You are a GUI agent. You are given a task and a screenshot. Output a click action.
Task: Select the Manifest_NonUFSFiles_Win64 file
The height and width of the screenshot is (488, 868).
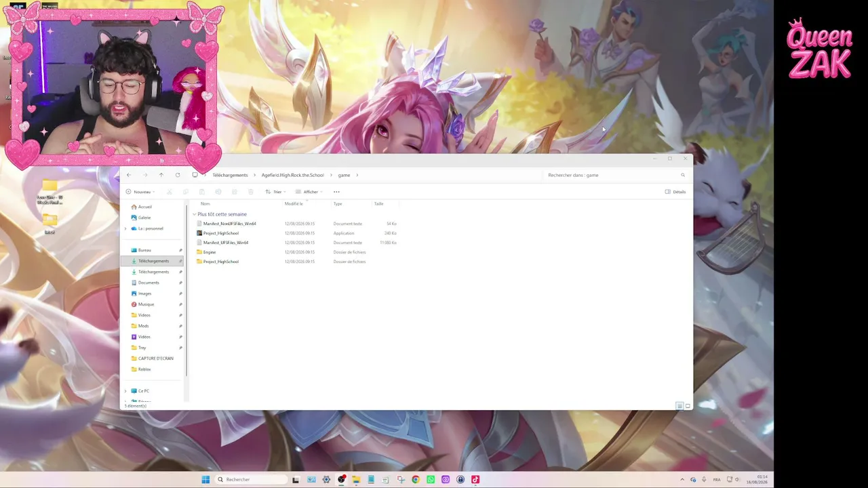(230, 224)
